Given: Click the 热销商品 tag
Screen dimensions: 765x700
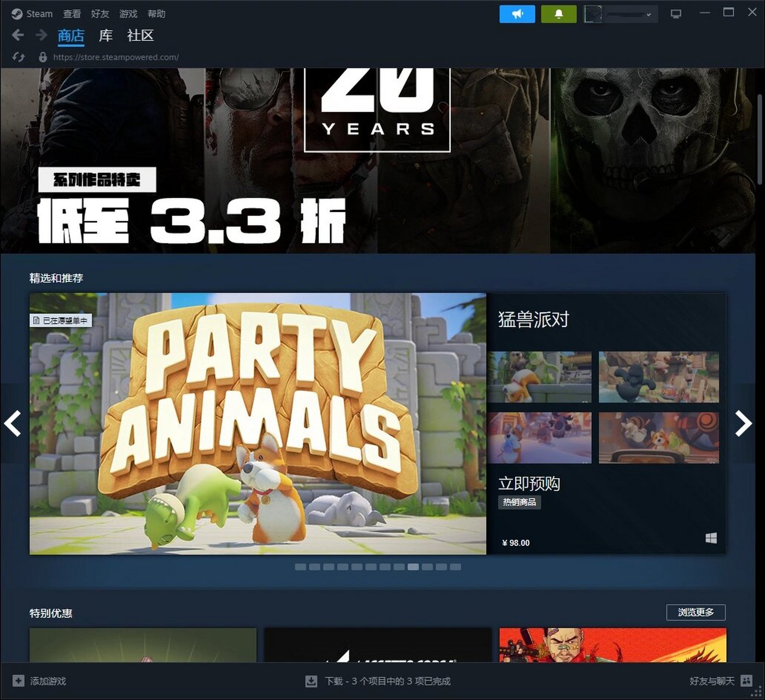Looking at the screenshot, I should point(519,502).
